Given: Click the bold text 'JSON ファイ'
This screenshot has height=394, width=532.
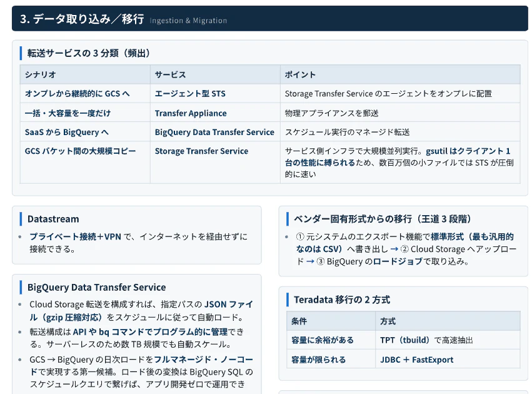Looking at the screenshot, I should coord(229,305).
